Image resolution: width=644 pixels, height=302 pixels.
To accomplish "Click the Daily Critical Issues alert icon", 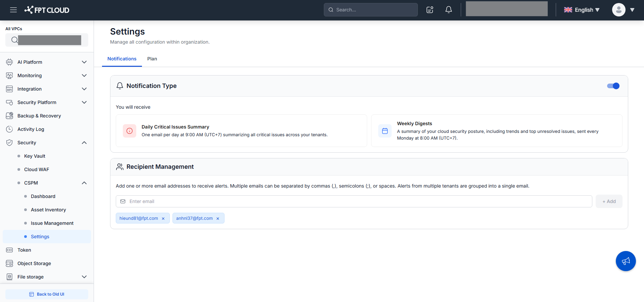I will click(130, 131).
